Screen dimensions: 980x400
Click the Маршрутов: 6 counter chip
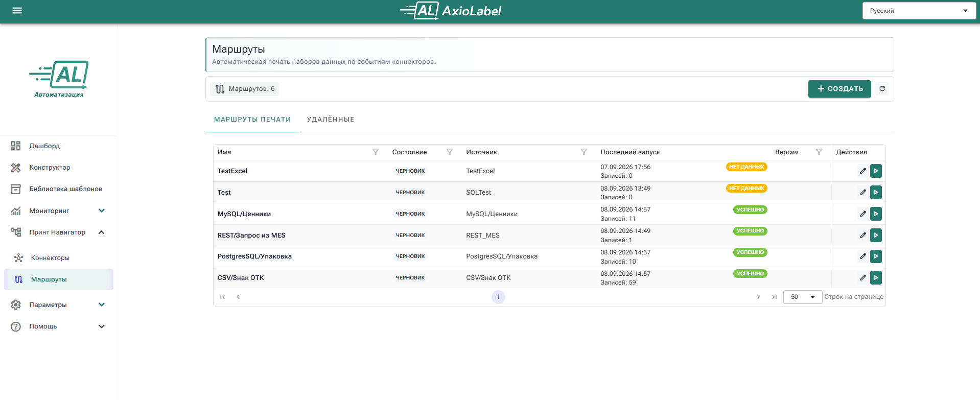[x=245, y=89]
